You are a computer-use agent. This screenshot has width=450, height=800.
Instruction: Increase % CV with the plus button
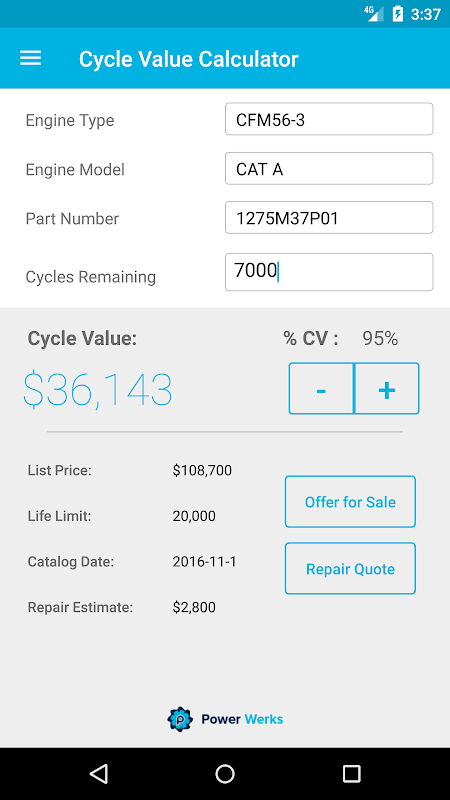pyautogui.click(x=387, y=388)
